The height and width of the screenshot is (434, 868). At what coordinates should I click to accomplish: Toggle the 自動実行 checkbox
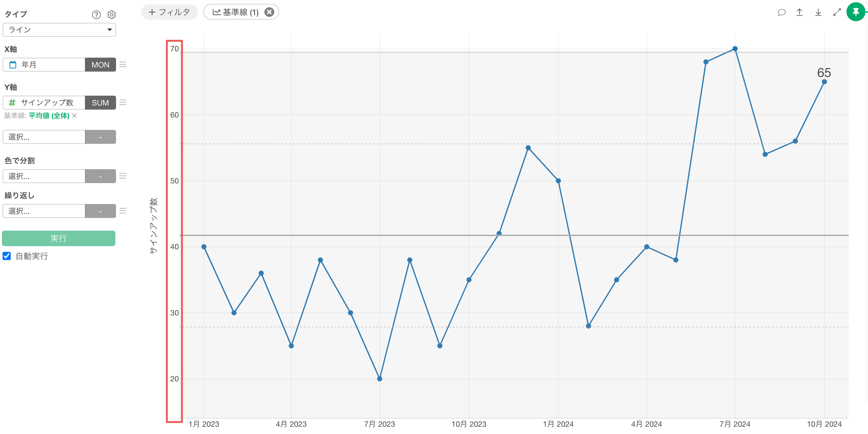tap(7, 256)
